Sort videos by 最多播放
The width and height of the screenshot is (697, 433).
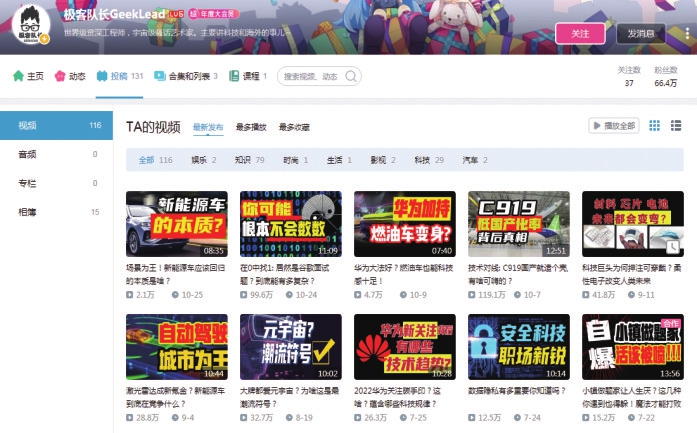[251, 127]
